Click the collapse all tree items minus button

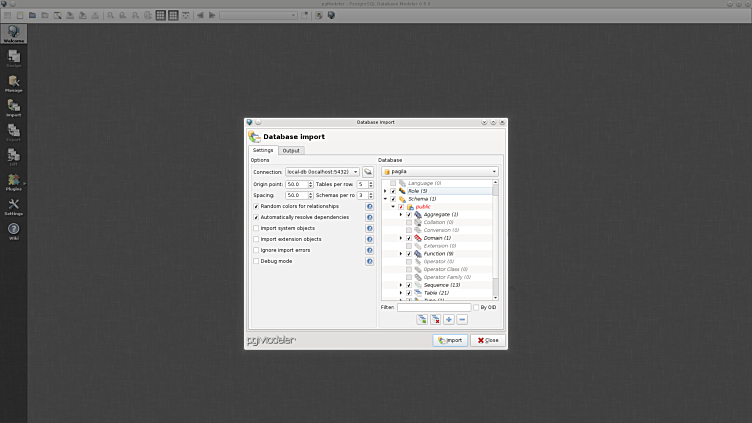point(462,319)
